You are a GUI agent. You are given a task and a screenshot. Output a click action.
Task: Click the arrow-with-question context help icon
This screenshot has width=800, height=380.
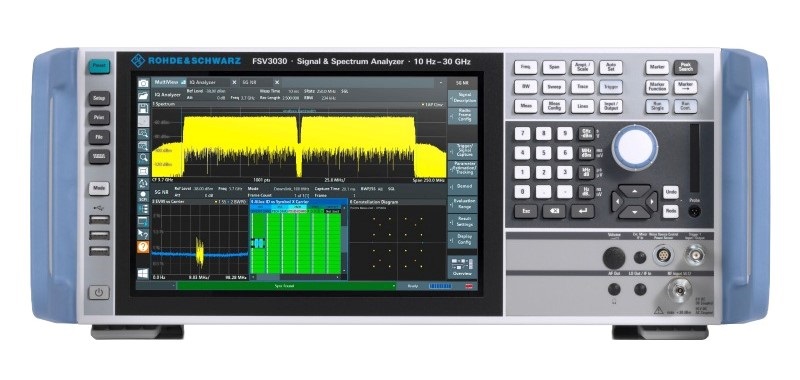click(143, 234)
